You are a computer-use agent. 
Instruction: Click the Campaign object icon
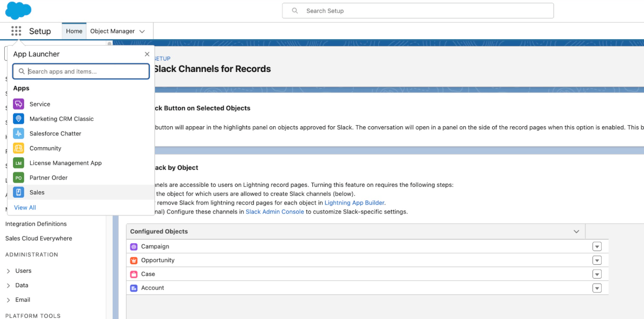pyautogui.click(x=134, y=247)
